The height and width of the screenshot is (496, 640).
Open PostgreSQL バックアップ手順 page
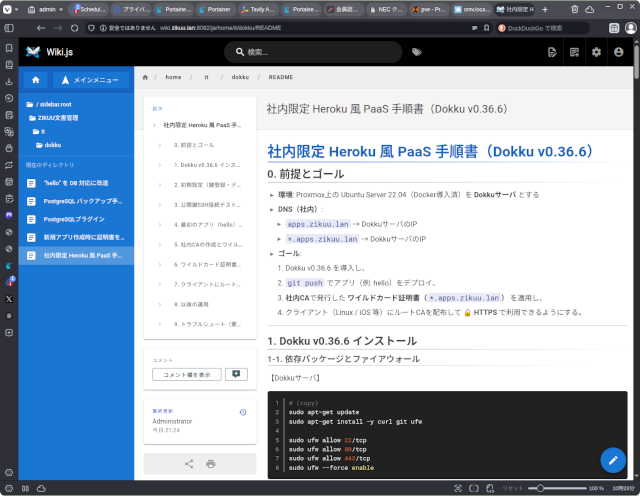pos(76,201)
